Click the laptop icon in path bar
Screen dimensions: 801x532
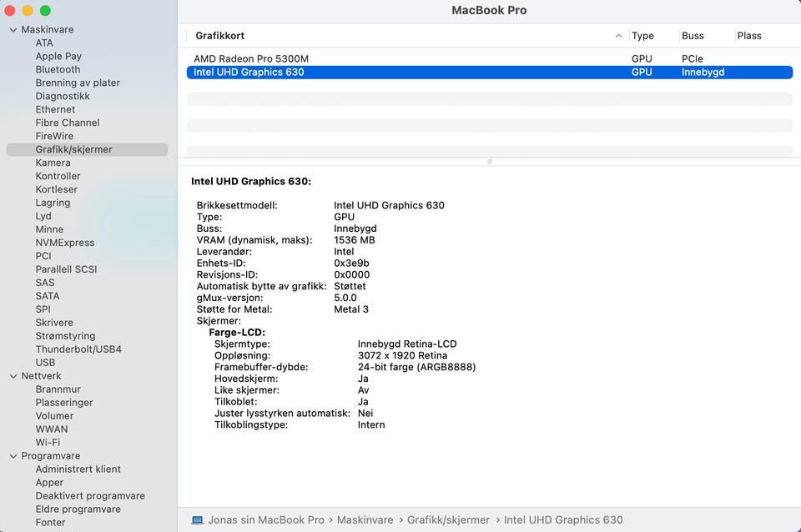197,520
